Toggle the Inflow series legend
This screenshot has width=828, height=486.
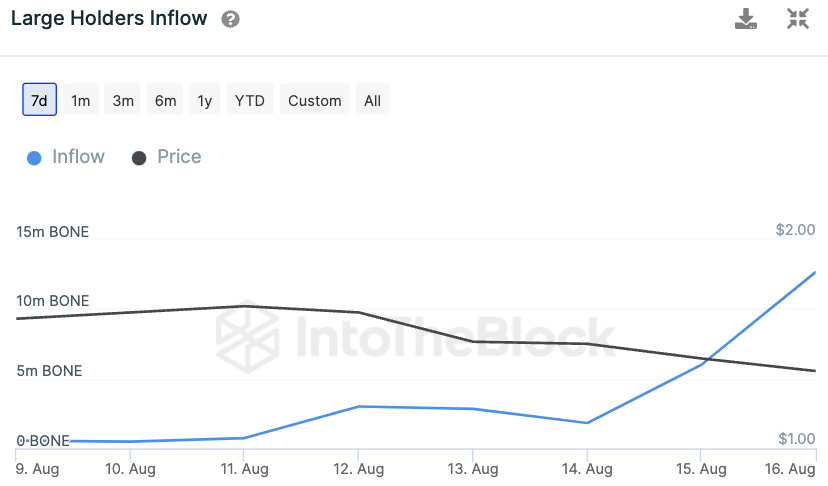click(78, 157)
